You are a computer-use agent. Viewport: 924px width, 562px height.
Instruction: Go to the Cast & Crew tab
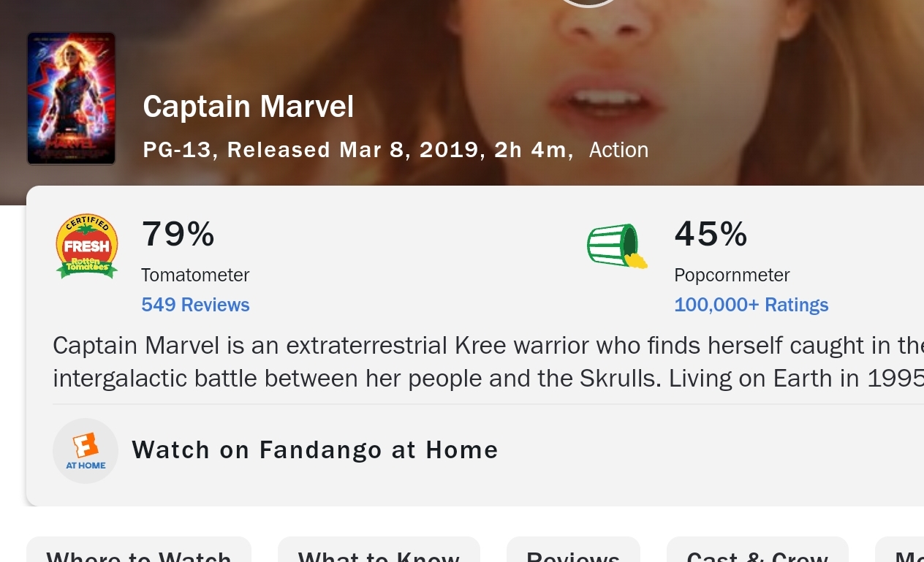(x=757, y=553)
